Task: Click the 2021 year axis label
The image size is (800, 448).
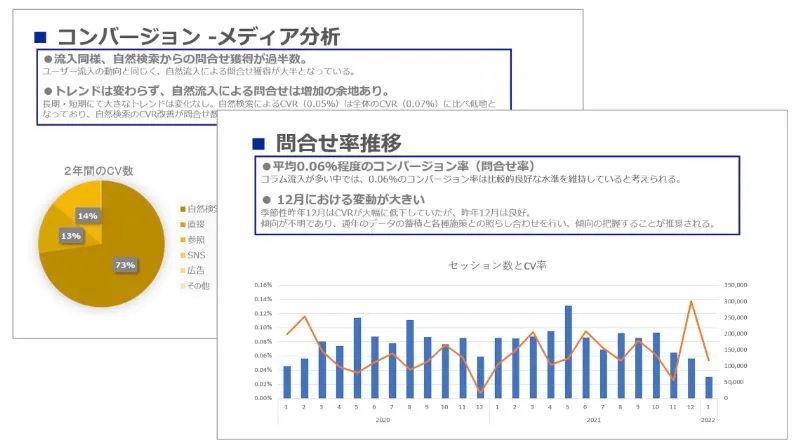Action: pyautogui.click(x=593, y=420)
